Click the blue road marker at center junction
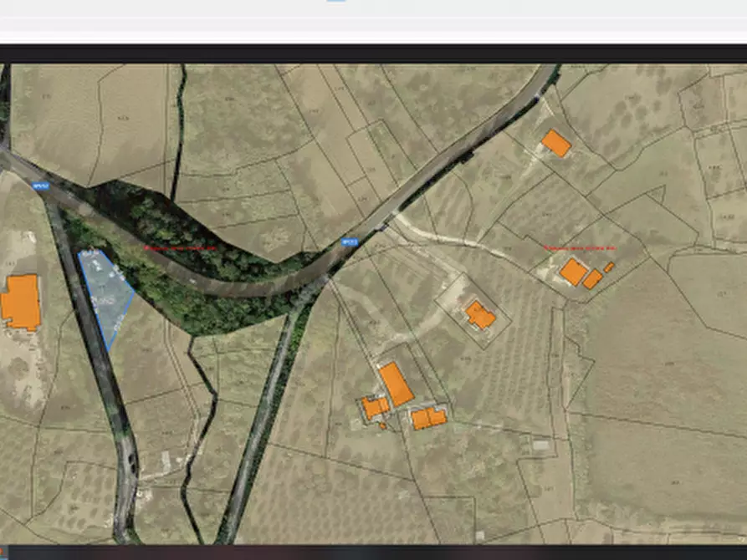 tap(350, 242)
